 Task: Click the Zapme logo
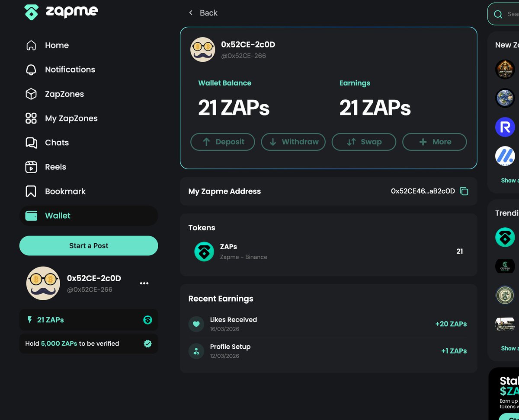[x=61, y=12]
